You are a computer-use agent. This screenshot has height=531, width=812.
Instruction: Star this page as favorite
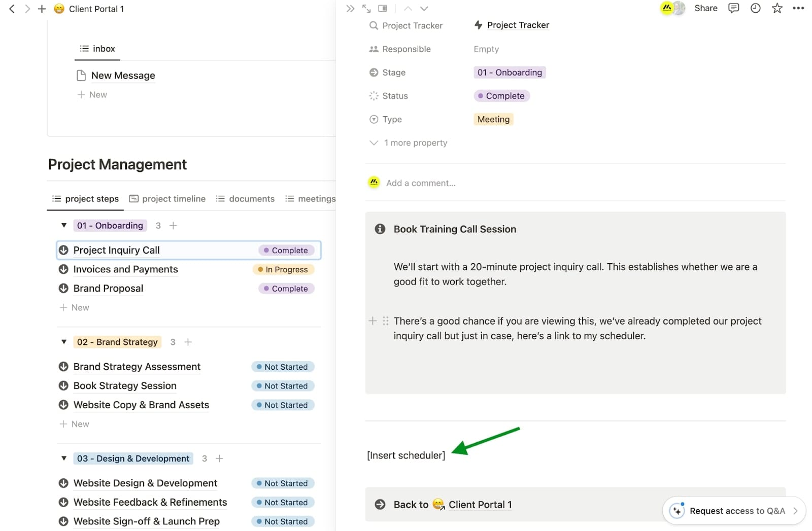tap(776, 8)
